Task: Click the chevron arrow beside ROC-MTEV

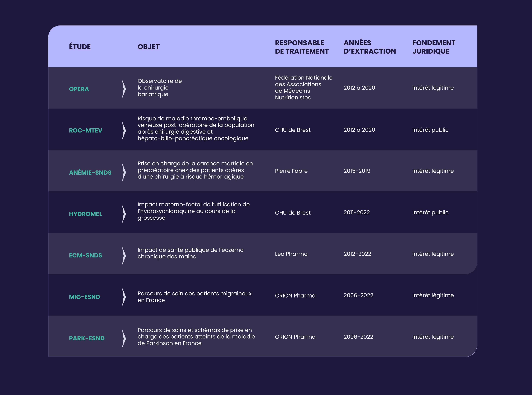Action: tap(124, 131)
